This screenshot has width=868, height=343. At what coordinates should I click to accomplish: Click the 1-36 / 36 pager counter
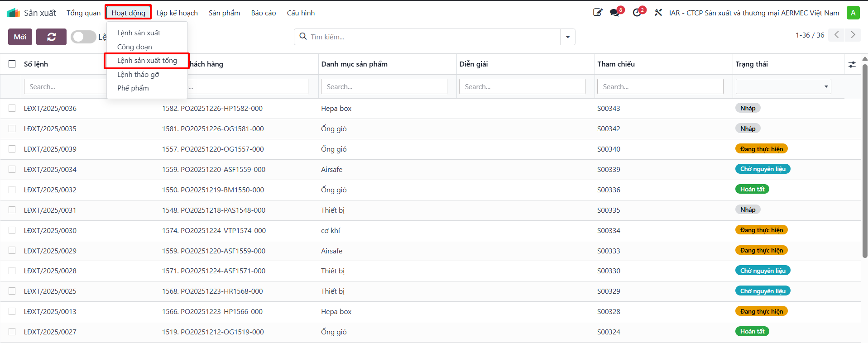[x=810, y=35]
